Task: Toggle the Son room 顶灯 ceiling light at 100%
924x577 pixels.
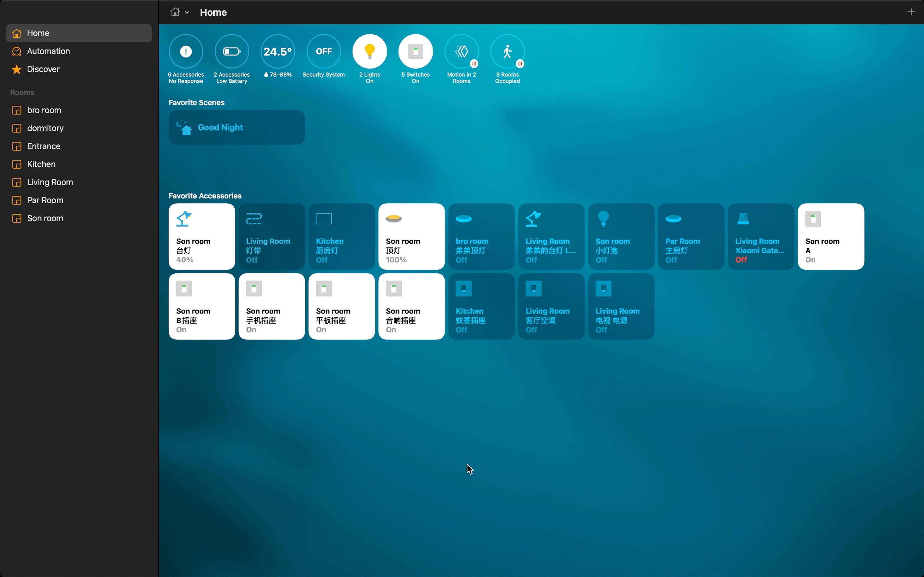Action: pos(411,236)
